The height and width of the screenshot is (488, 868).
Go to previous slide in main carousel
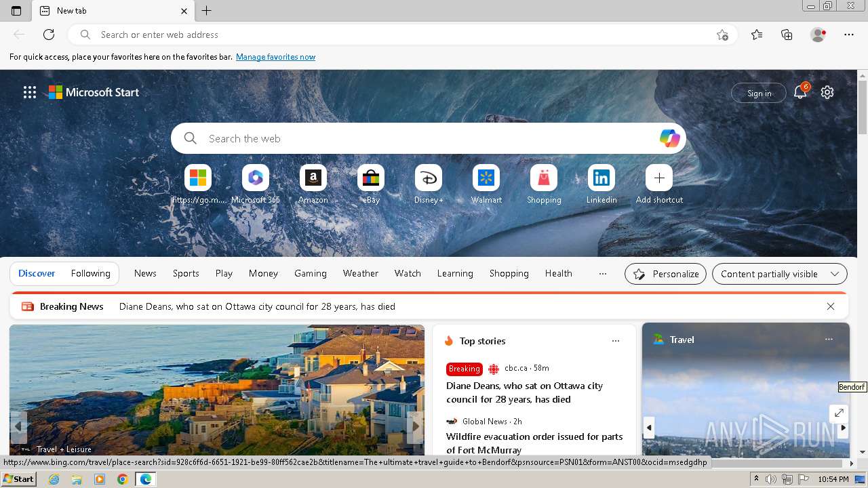pos(18,426)
